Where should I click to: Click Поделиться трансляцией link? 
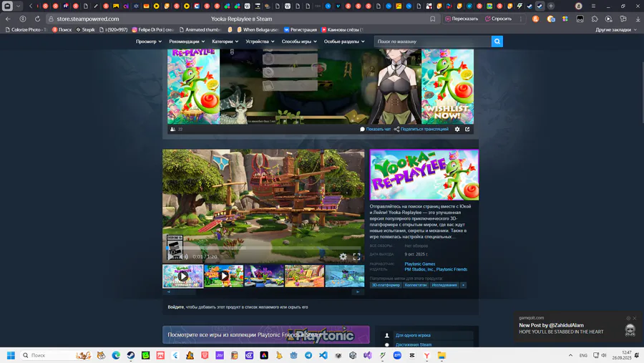click(x=421, y=129)
